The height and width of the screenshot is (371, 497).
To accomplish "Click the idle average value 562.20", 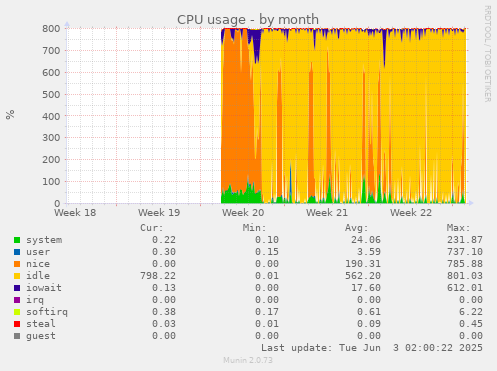I will 363,276.
